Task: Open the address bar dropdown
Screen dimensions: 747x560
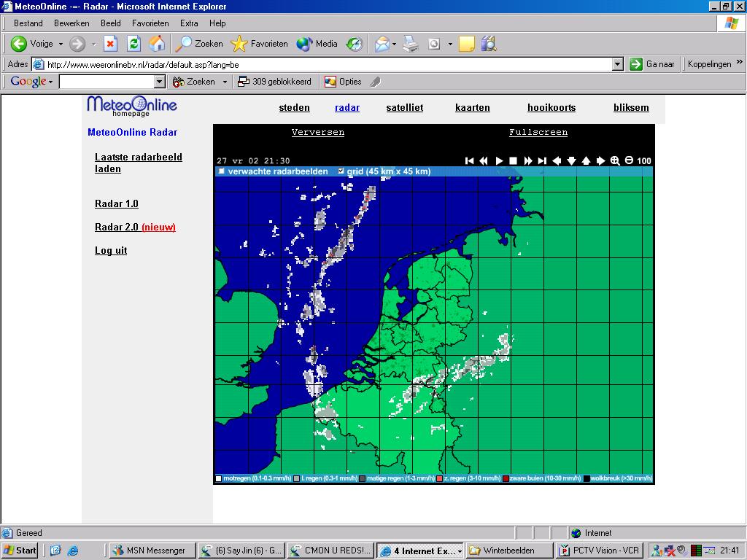Action: (617, 64)
